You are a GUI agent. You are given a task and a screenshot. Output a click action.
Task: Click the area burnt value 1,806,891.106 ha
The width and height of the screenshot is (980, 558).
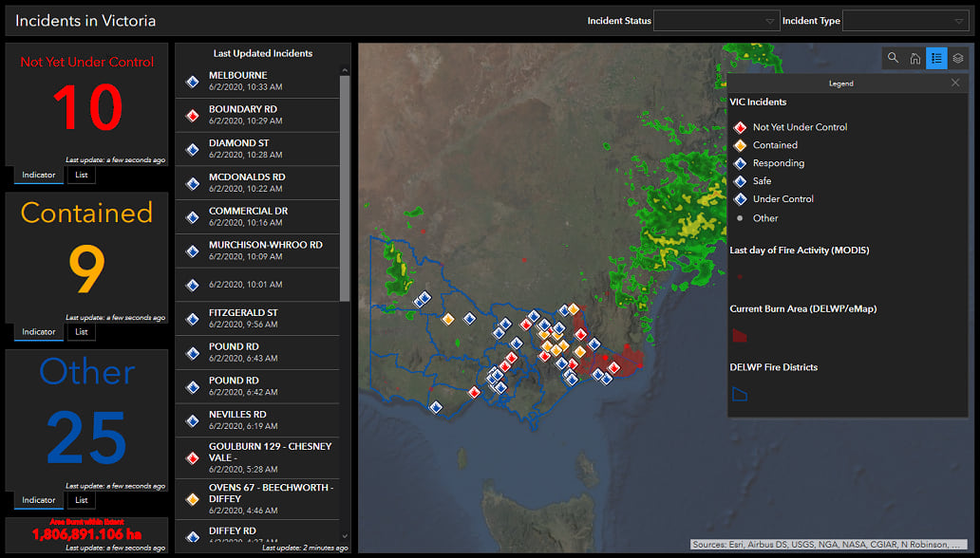coord(86,534)
